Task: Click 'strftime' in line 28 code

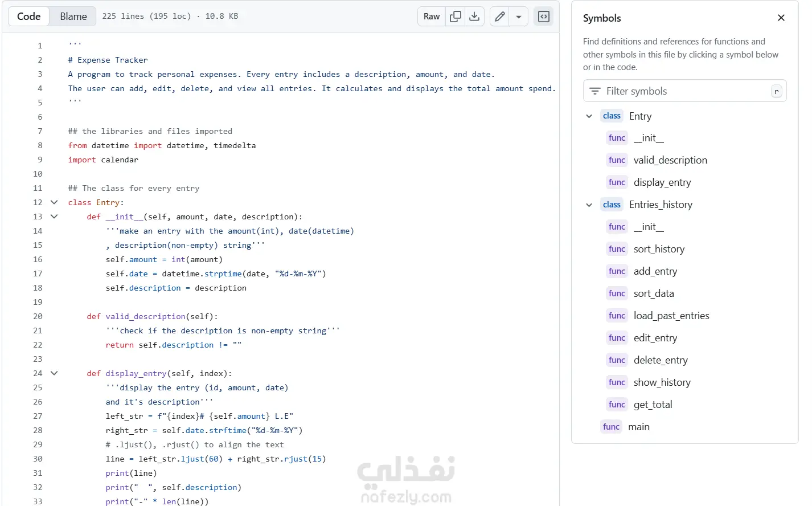Action: (x=228, y=430)
